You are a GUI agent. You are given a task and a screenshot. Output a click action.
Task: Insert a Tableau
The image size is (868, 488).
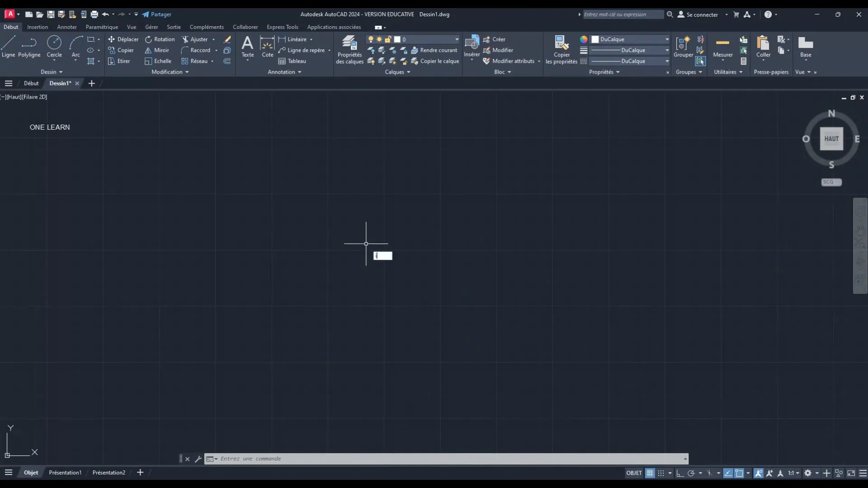coord(292,61)
